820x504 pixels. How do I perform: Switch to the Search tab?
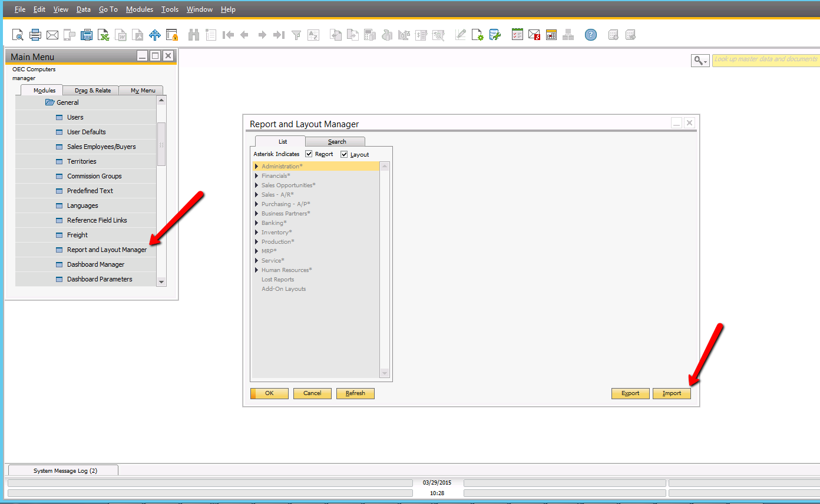click(337, 142)
